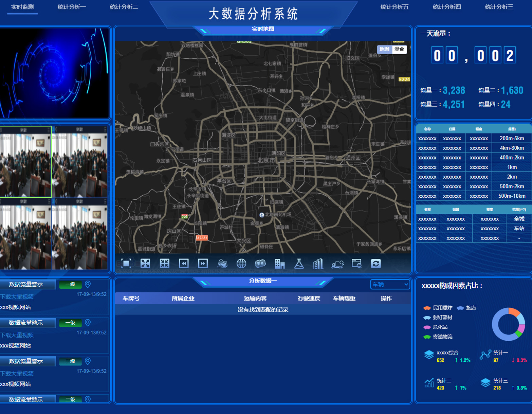Click the 北京南苑机场 airport marker on map
The image size is (532, 414).
(262, 215)
